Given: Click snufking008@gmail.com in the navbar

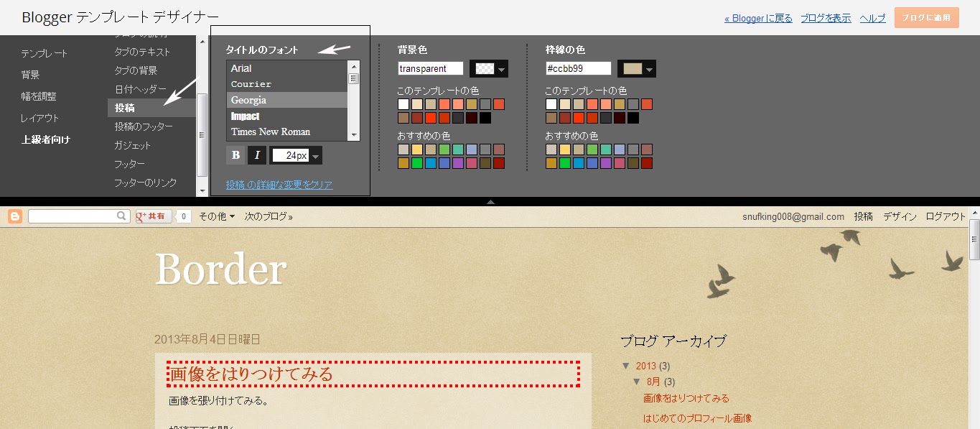Looking at the screenshot, I should coord(793,216).
